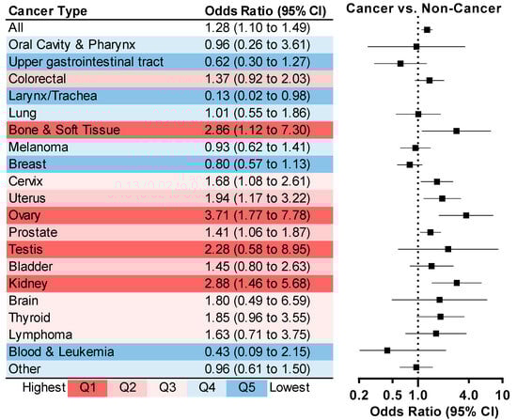Image resolution: width=517 pixels, height=420 pixels.
Task: Select the Q4 light blue legend swatch
Action: coord(207,388)
